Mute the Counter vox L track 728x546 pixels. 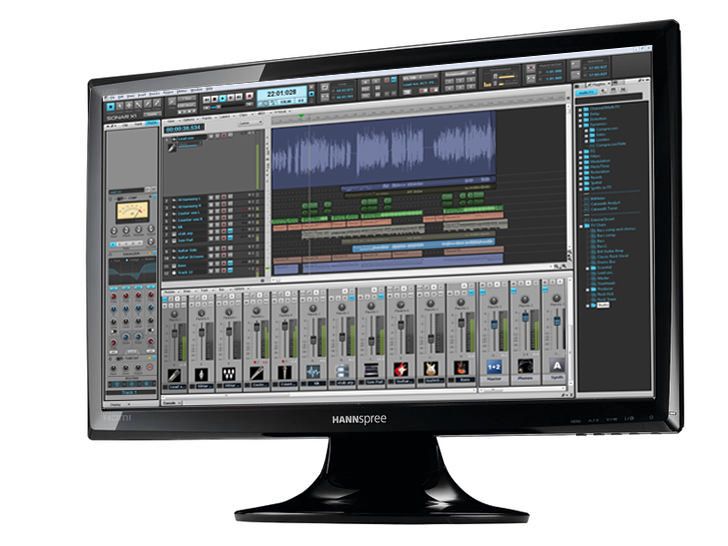(211, 212)
